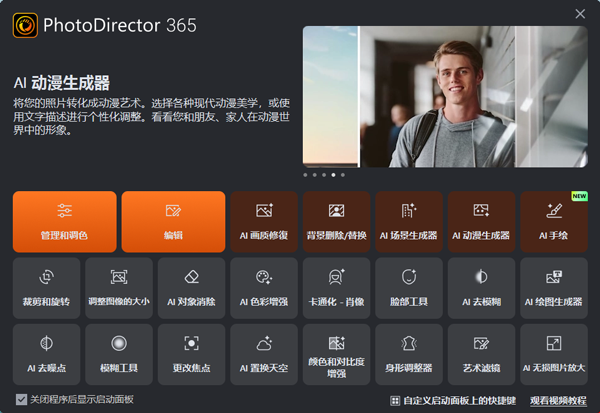Toggle 关闭程序后显示启动面板 checkbox

[21, 400]
